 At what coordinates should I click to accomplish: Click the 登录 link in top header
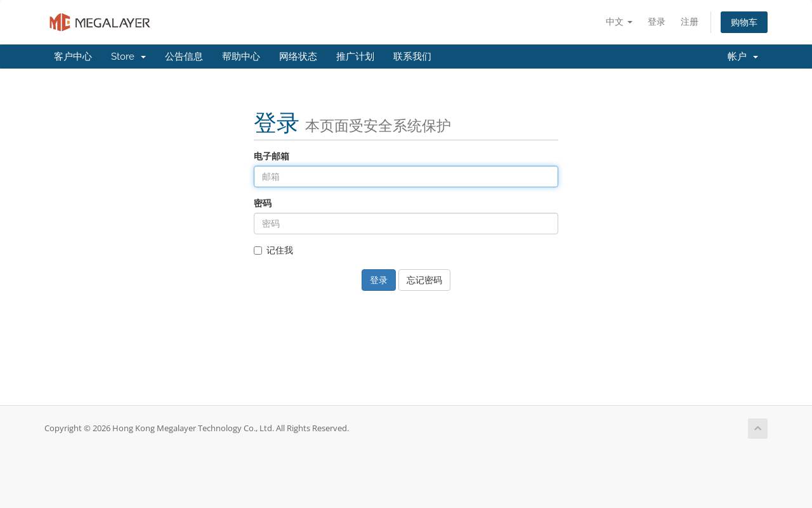657,22
